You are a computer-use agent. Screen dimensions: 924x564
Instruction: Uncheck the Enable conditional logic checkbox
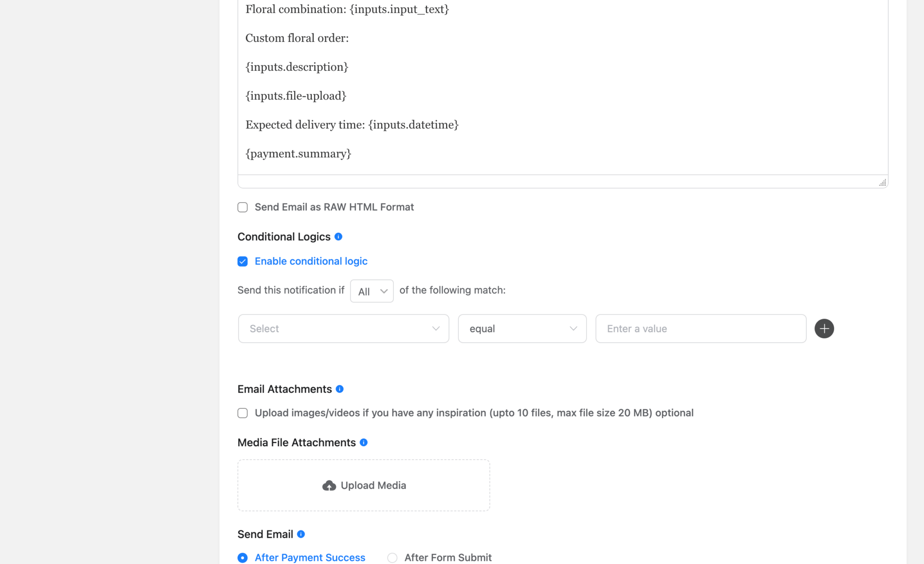coord(243,261)
